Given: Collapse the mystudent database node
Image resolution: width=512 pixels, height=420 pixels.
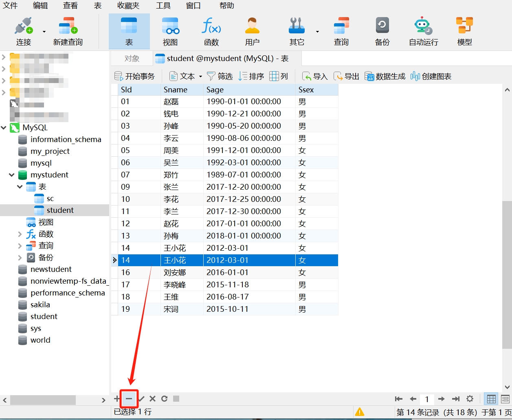Looking at the screenshot, I should [11, 175].
